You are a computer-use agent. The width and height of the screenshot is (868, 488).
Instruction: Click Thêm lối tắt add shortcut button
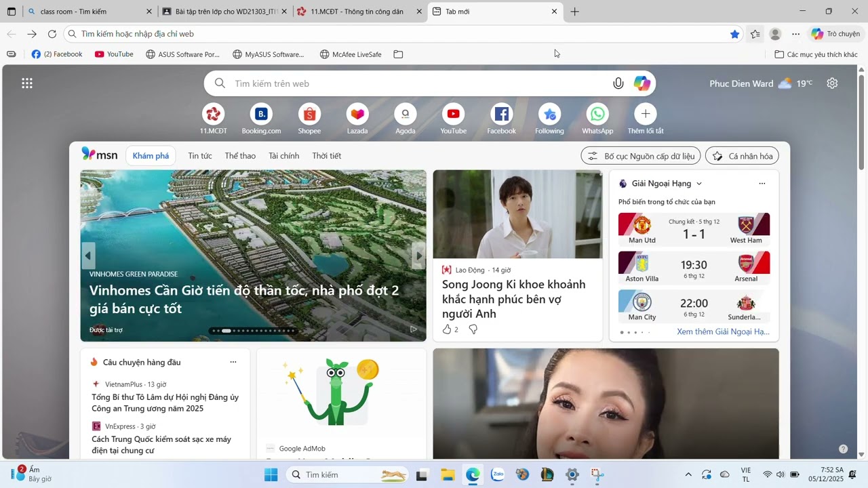[646, 119]
